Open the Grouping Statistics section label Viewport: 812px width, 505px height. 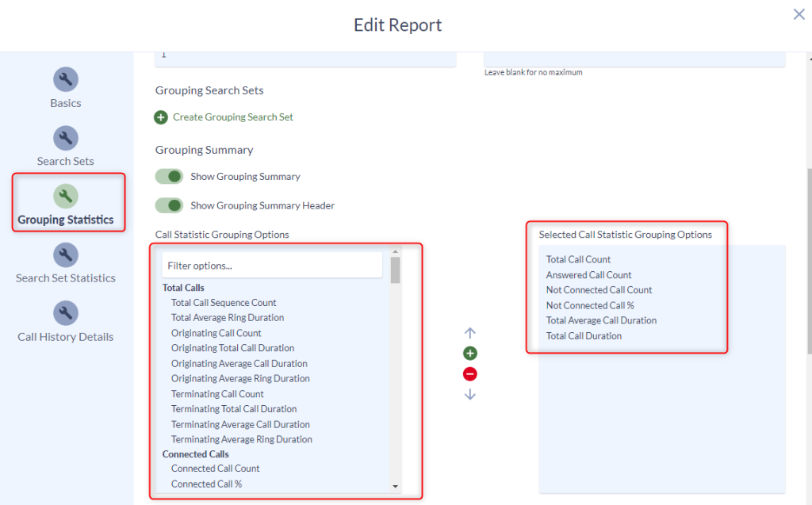point(66,220)
